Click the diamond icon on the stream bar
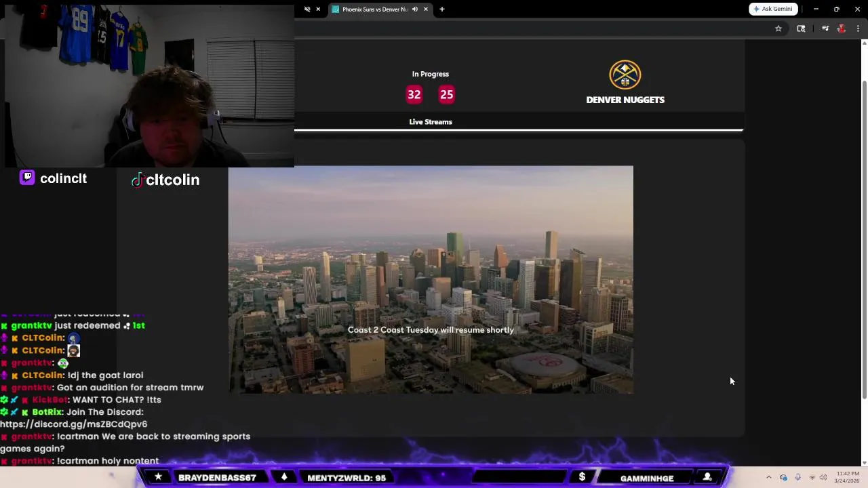This screenshot has height=488, width=868. point(284,477)
